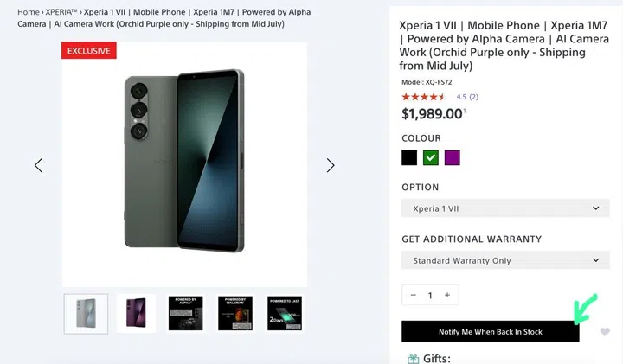
Task: Show the purple phone thumbnail image
Action: point(137,313)
